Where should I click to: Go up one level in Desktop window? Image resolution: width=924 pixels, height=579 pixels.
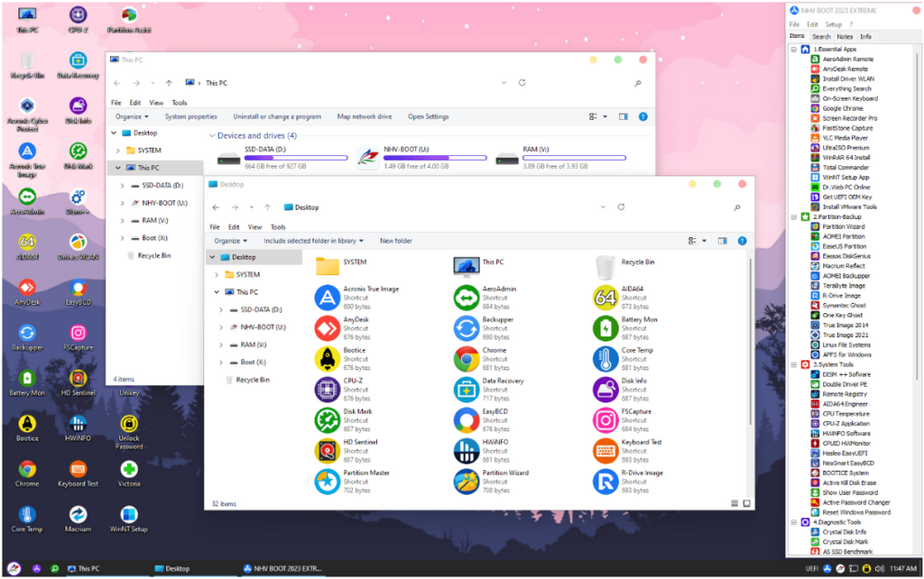(x=267, y=207)
